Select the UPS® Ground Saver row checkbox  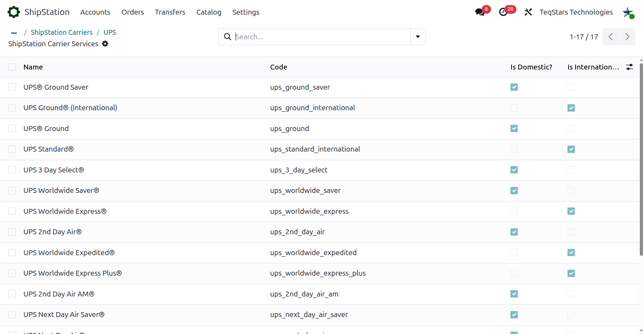tap(12, 87)
